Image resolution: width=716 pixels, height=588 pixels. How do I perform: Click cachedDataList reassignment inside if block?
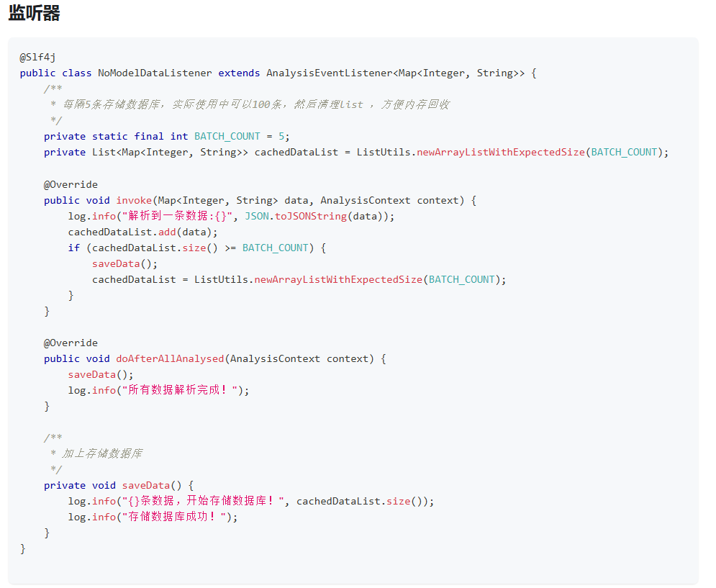[299, 280]
